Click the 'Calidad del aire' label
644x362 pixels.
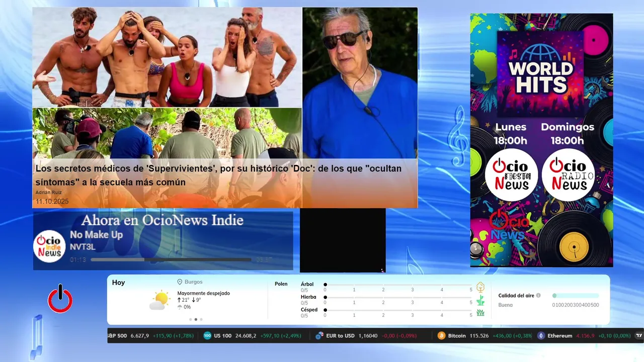(x=516, y=296)
